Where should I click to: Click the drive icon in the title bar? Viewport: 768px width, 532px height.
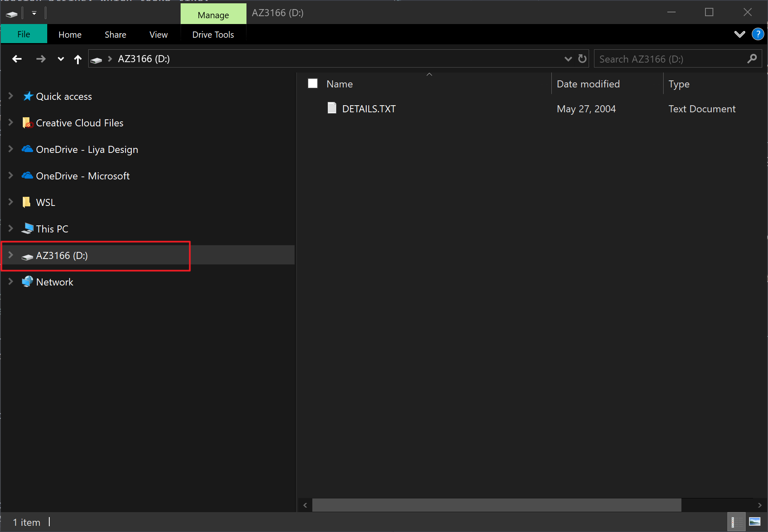click(x=12, y=14)
